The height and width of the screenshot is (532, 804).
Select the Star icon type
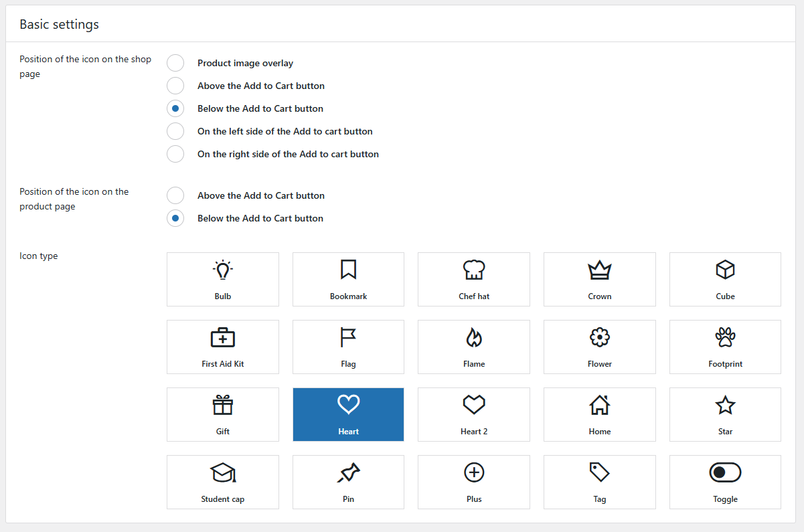pos(725,414)
